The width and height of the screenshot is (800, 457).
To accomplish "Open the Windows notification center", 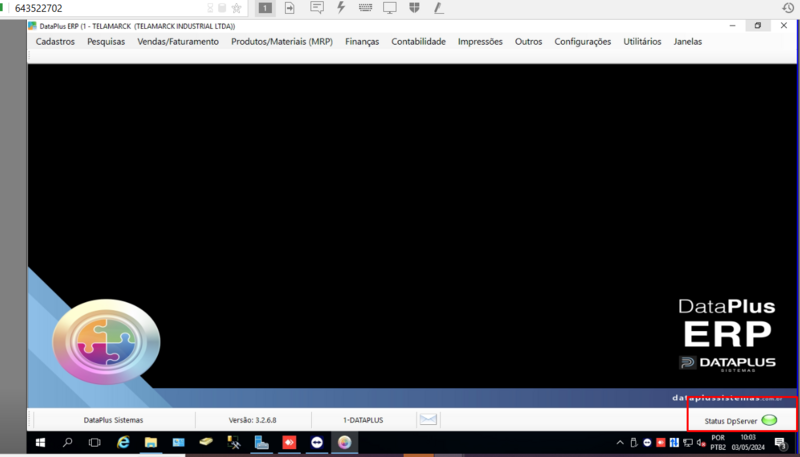I will click(781, 443).
